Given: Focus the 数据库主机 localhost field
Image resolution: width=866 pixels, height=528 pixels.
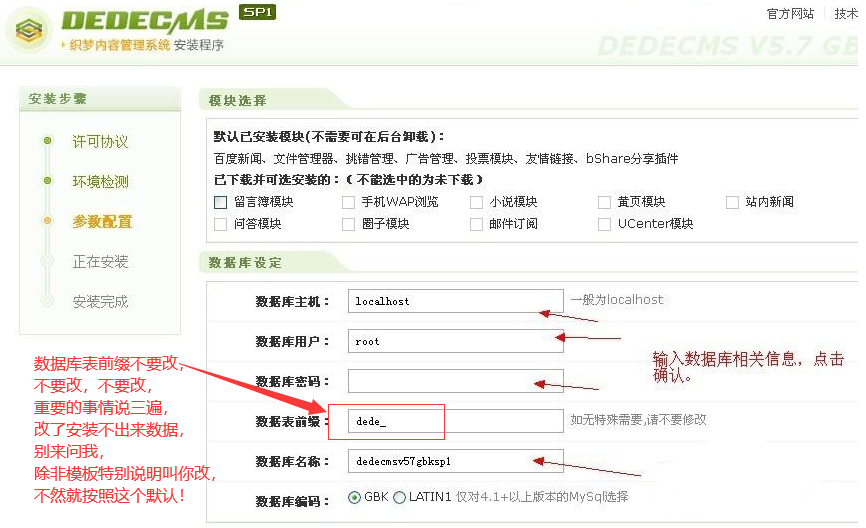Looking at the screenshot, I should (x=456, y=301).
